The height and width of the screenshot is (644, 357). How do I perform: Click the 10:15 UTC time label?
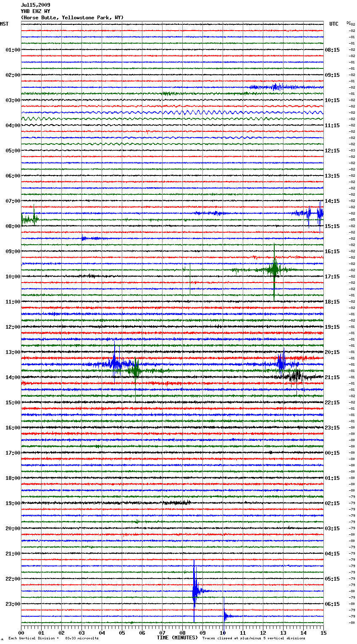[332, 100]
